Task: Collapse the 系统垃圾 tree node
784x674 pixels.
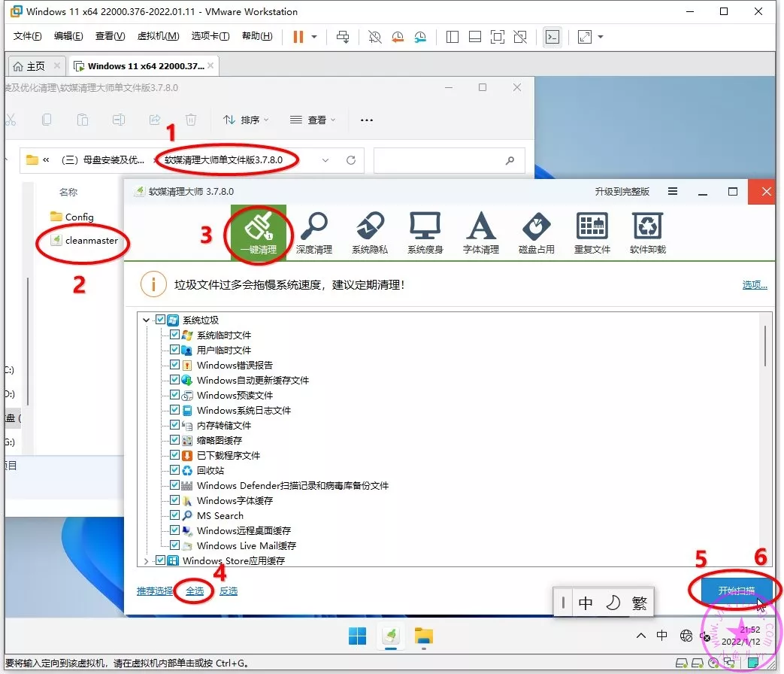Action: pos(147,320)
